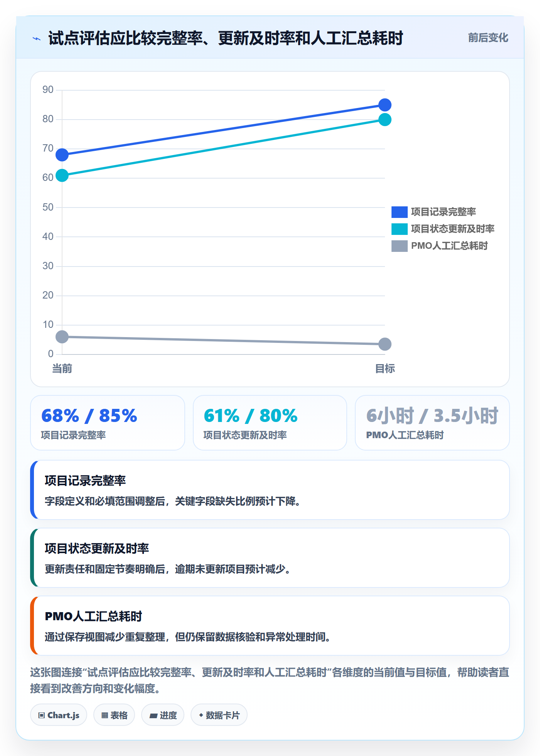This screenshot has height=756, width=540.
Task: Click the cyan data point at 目标 (80)
Action: (385, 120)
